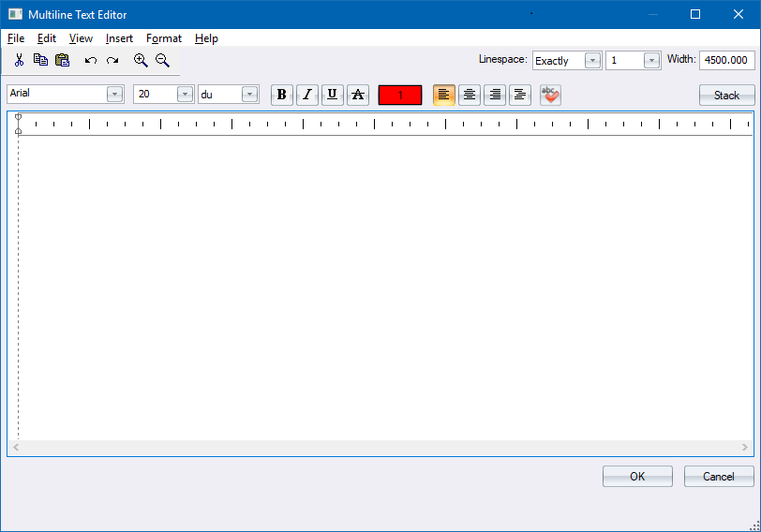The width and height of the screenshot is (761, 532).
Task: Open the Arial font dropdown
Action: tap(114, 95)
